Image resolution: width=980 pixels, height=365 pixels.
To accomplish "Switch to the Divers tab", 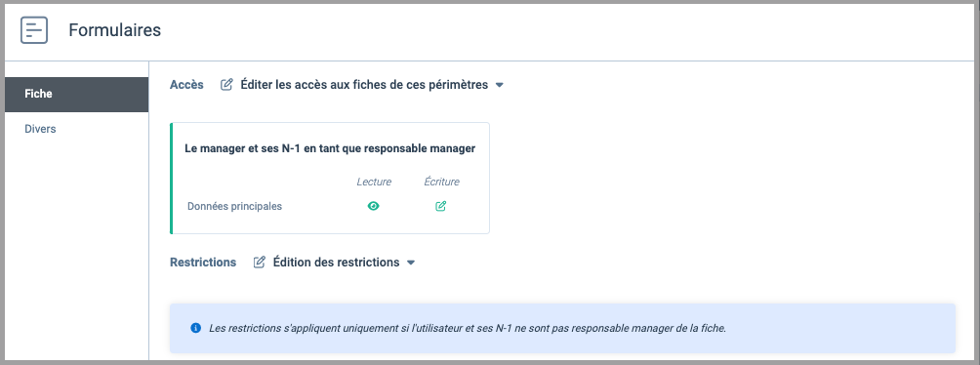I will [76, 130].
